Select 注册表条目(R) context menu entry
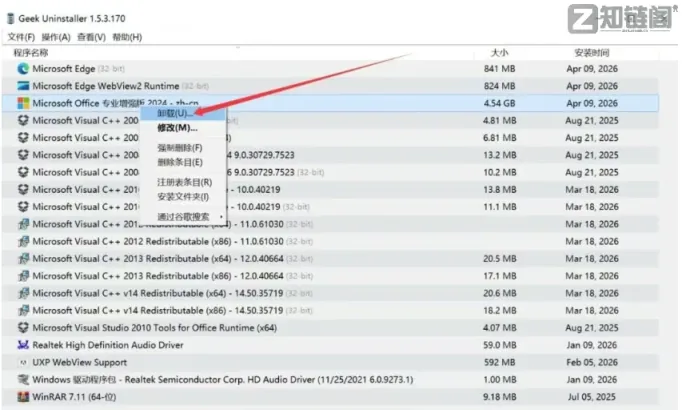This screenshot has height=410, width=682. coord(184,182)
